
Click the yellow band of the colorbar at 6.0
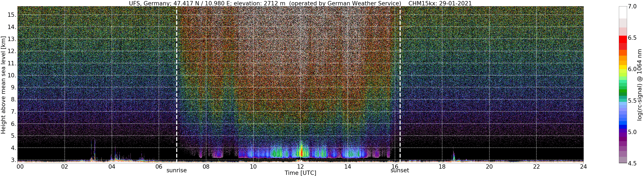coord(623,67)
